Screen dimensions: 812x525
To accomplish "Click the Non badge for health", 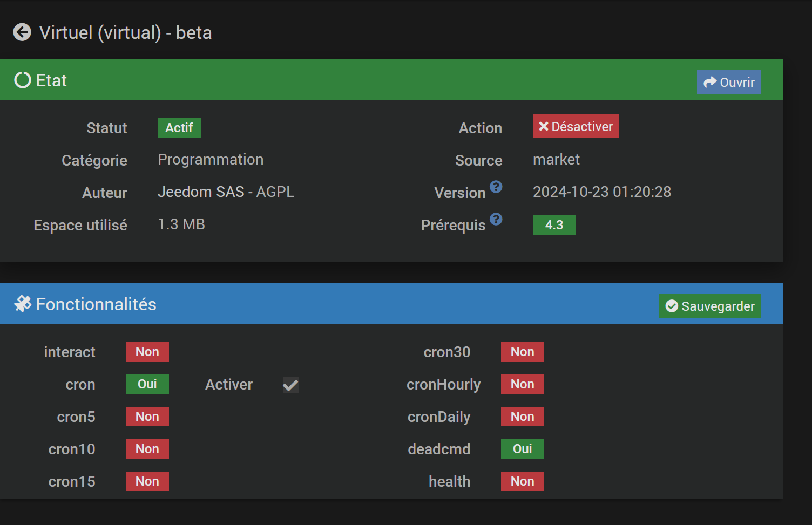I will 523,481.
